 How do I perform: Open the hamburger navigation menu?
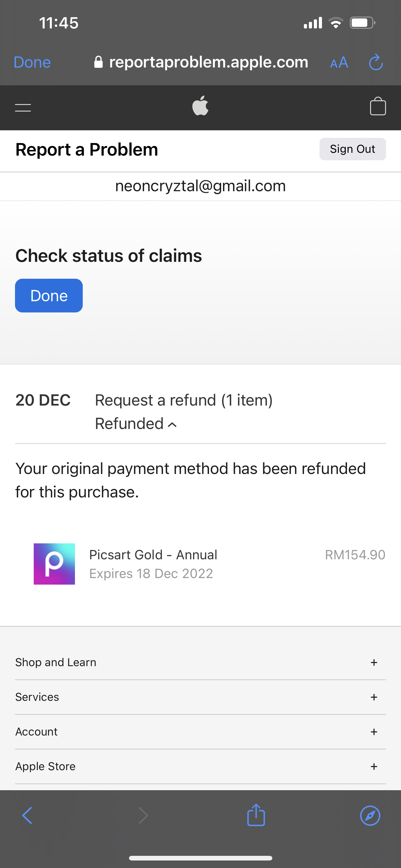pos(23,107)
